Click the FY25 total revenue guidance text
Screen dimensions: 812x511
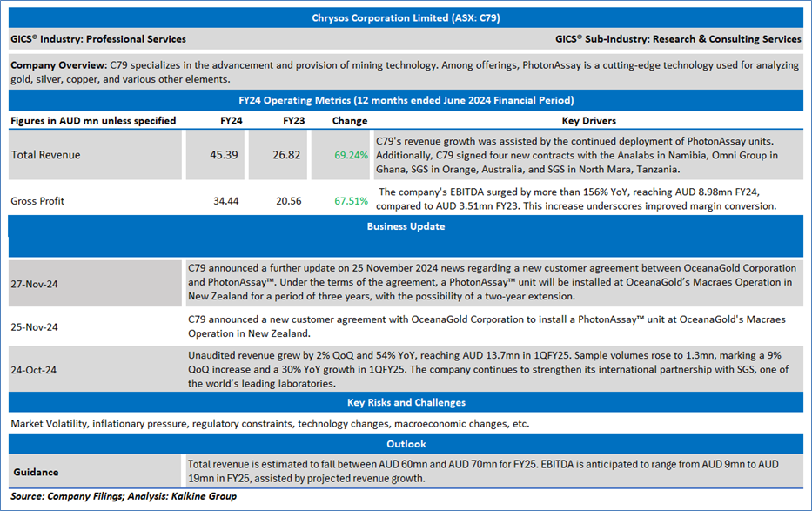pyautogui.click(x=483, y=471)
